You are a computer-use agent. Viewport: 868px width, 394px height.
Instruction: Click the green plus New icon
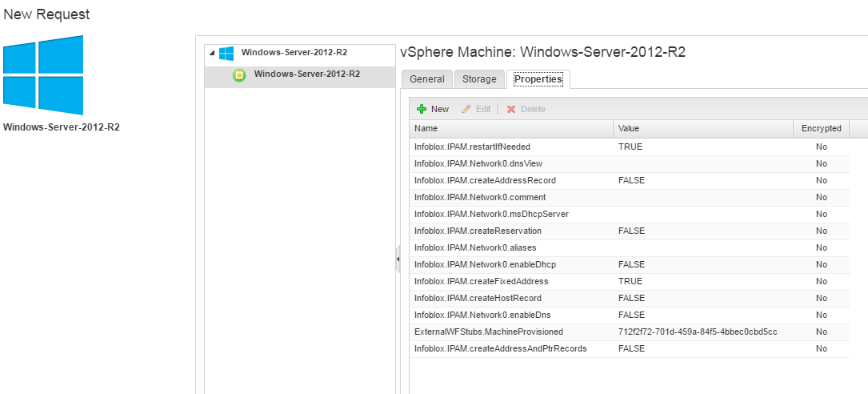[x=422, y=109]
